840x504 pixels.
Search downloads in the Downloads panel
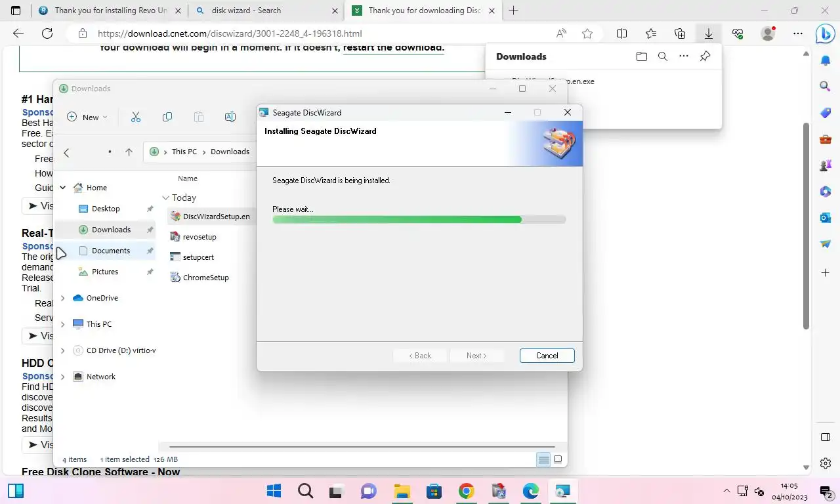663,56
